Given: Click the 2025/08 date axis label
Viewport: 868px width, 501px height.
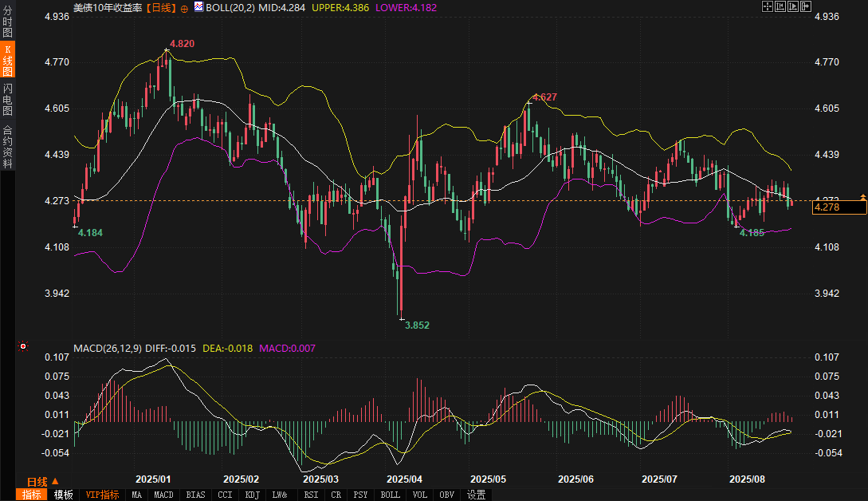Looking at the screenshot, I should click(x=747, y=479).
